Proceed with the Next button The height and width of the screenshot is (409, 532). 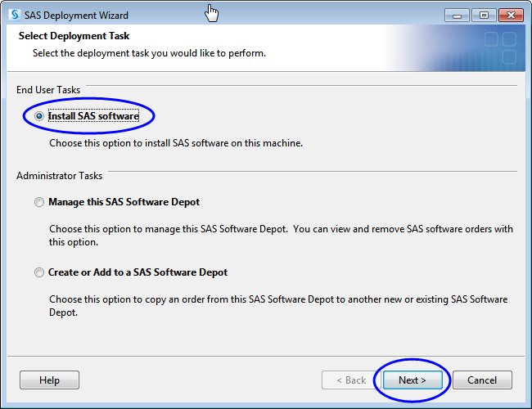[413, 380]
